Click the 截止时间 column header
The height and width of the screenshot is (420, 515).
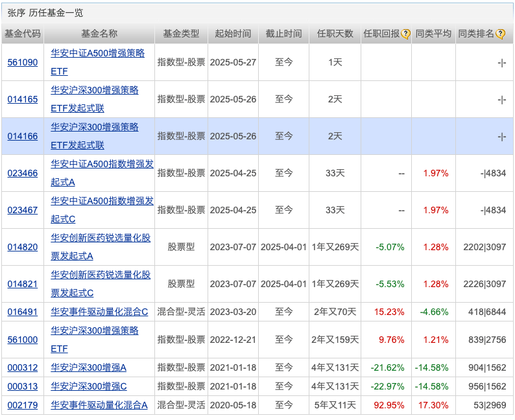[284, 34]
